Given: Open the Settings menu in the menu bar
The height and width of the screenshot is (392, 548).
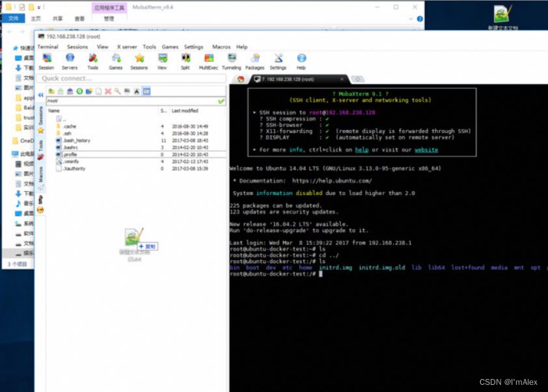Looking at the screenshot, I should tap(193, 47).
